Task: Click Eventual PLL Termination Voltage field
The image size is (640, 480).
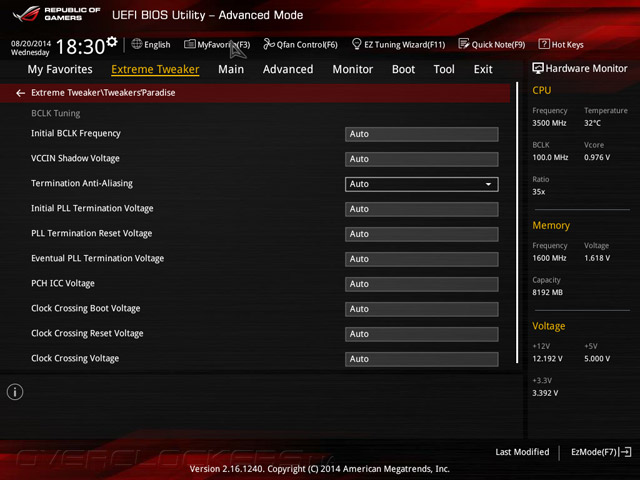Action: click(x=422, y=259)
